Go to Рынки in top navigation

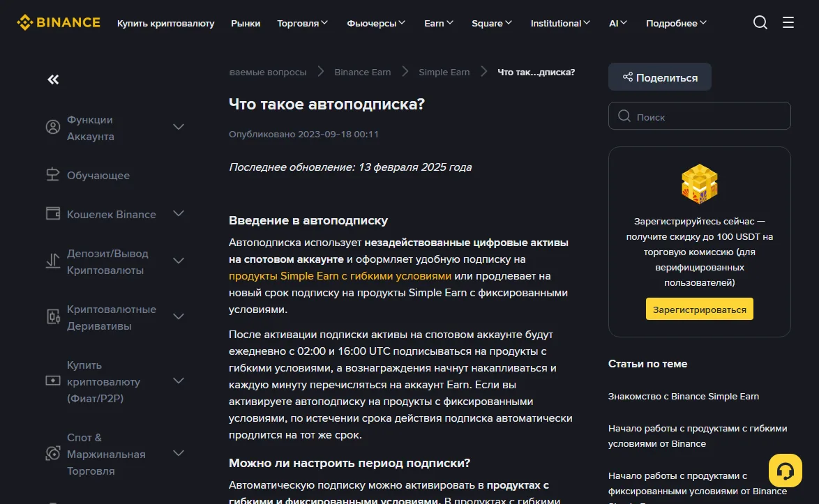[x=246, y=23]
